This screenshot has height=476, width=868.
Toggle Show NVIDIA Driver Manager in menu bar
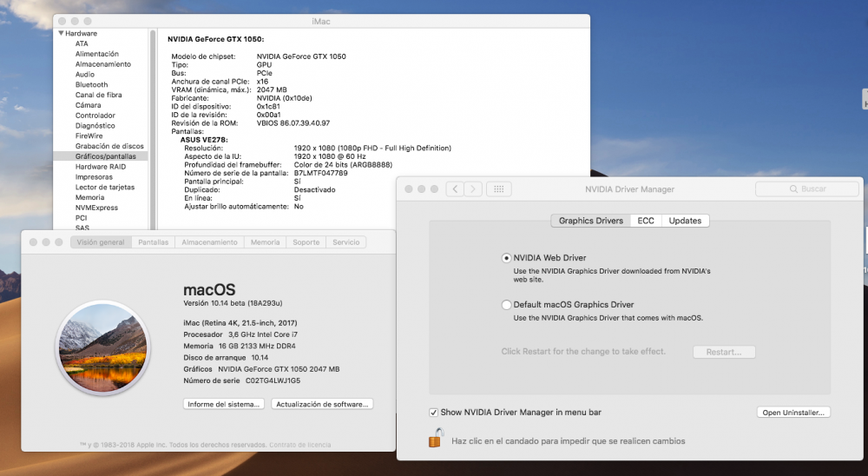pyautogui.click(x=433, y=413)
